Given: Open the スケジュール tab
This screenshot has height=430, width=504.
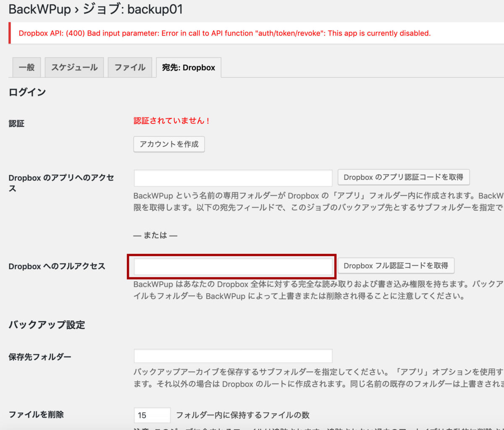Looking at the screenshot, I should [74, 67].
